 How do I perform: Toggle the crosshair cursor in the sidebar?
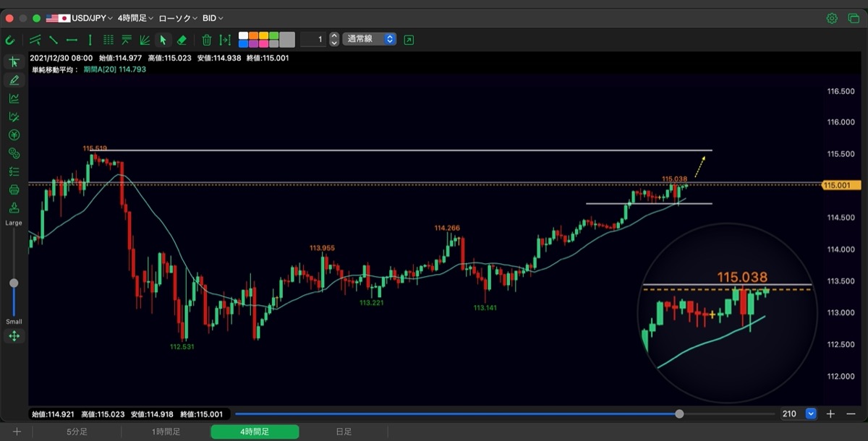pyautogui.click(x=14, y=62)
